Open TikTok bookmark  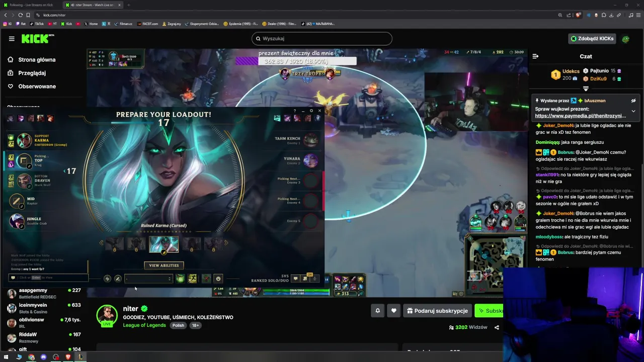click(37, 24)
